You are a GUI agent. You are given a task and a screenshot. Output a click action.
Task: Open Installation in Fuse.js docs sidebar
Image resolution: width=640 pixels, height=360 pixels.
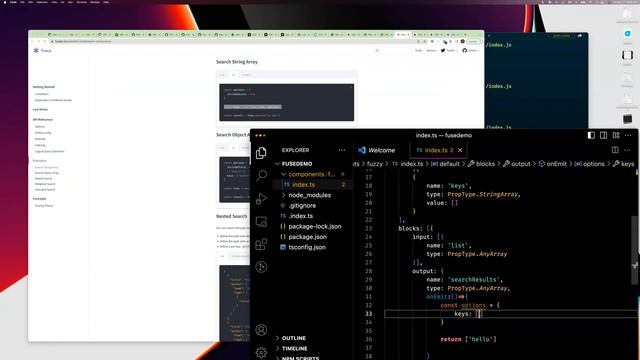click(x=42, y=94)
